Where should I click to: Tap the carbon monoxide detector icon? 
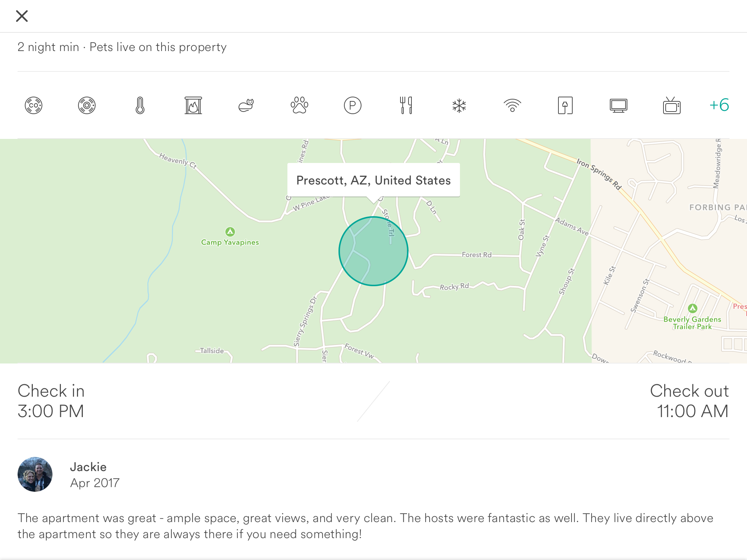(34, 106)
